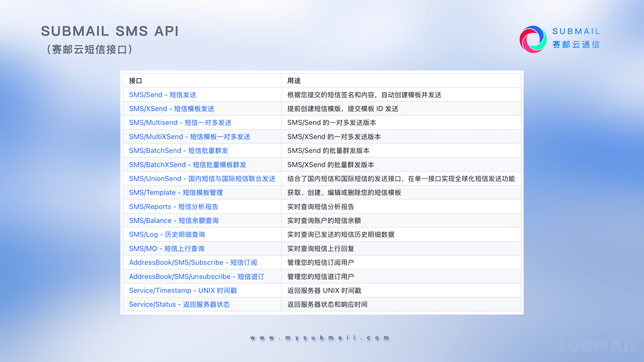Open SMS/MultiXSend 短信模板一对多发送 link
This screenshot has height=362, width=644.
(190, 137)
